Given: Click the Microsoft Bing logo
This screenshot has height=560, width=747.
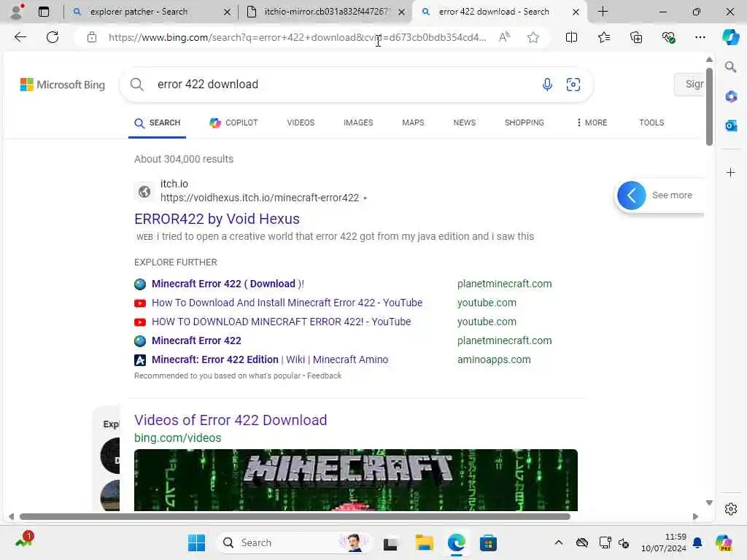Looking at the screenshot, I should click(x=63, y=85).
